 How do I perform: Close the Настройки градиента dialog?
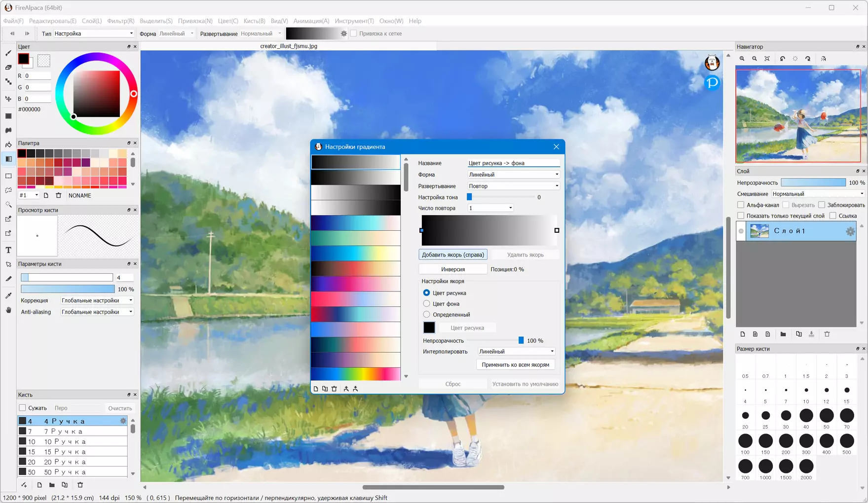[556, 146]
